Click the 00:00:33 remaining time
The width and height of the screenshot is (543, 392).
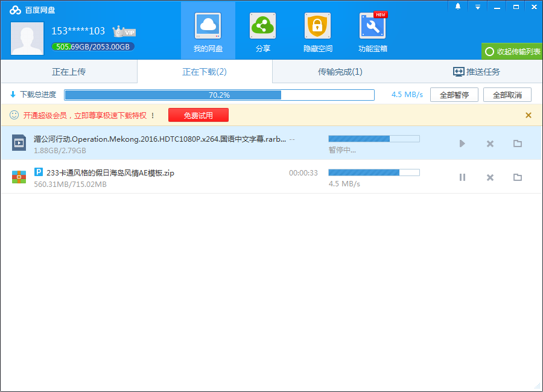tap(303, 173)
